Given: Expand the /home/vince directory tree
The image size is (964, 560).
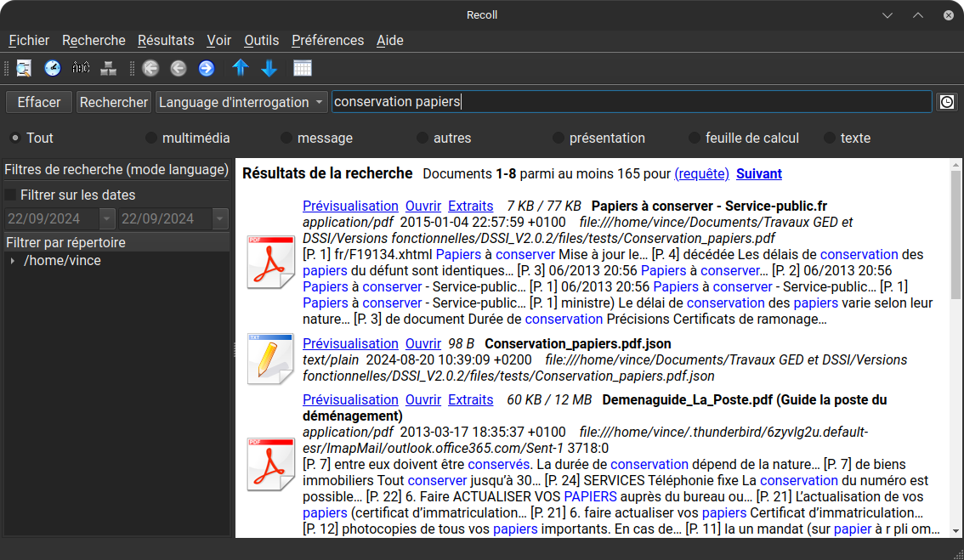Looking at the screenshot, I should pos(12,261).
